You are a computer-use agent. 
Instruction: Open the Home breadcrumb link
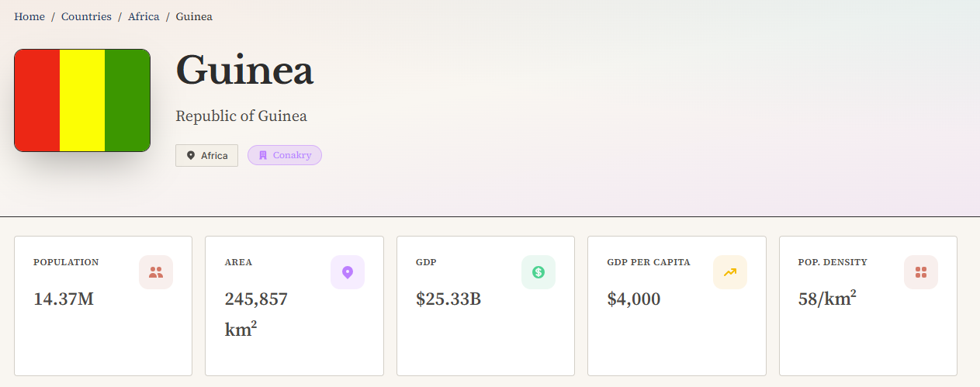tap(29, 16)
